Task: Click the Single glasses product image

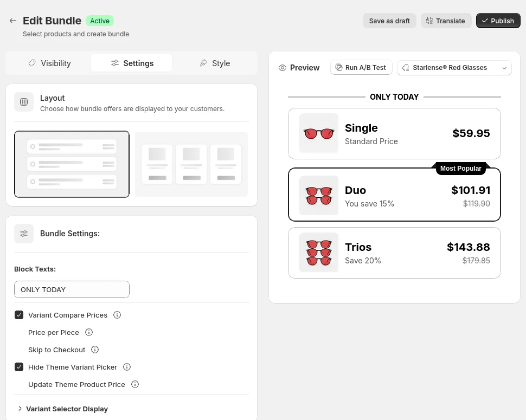Action: coord(319,133)
